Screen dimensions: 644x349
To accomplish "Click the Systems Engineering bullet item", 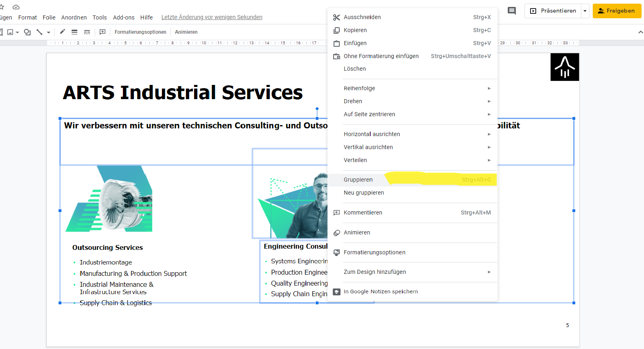I will click(299, 261).
